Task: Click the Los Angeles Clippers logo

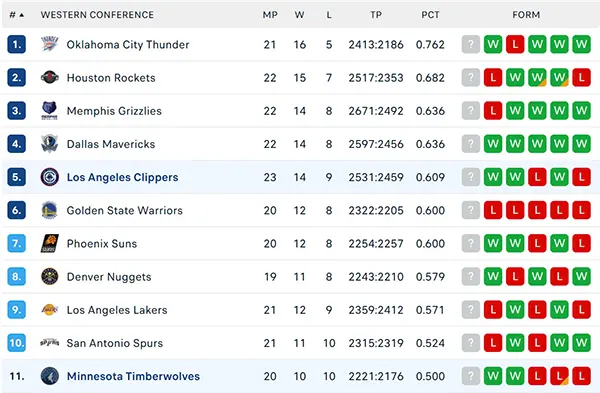Action: coord(50,177)
